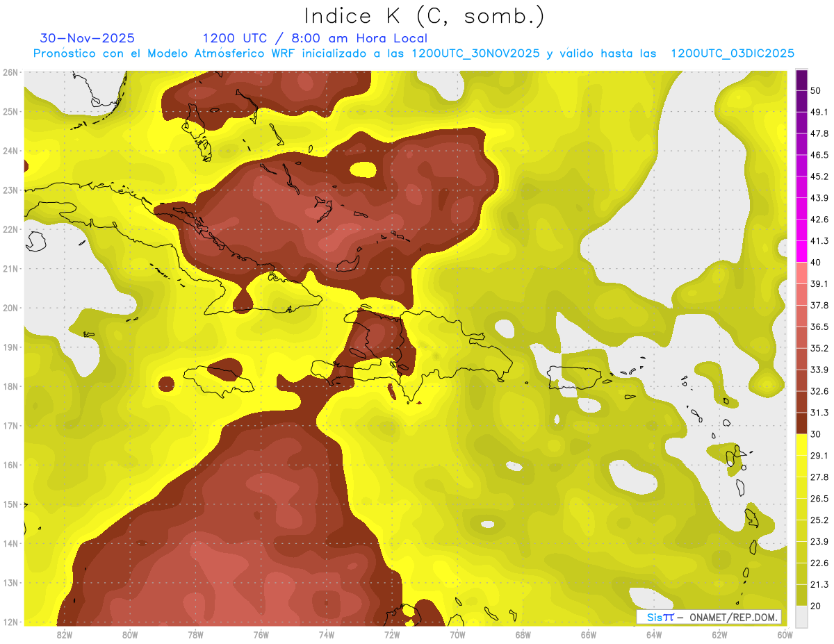Click the "41.3" colorbar label
Viewport: 834px width, 644px height.
(819, 241)
